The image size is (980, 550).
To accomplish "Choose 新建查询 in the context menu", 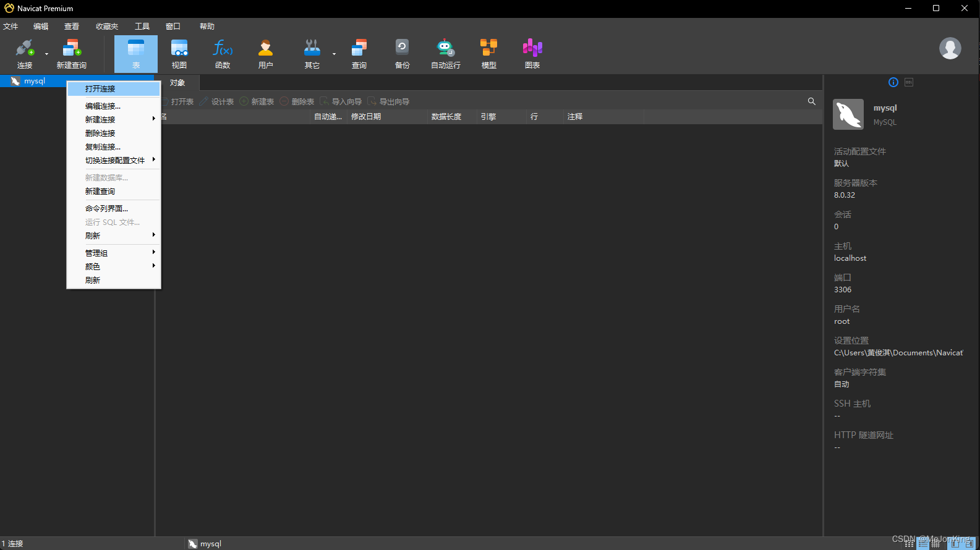I will click(114, 192).
